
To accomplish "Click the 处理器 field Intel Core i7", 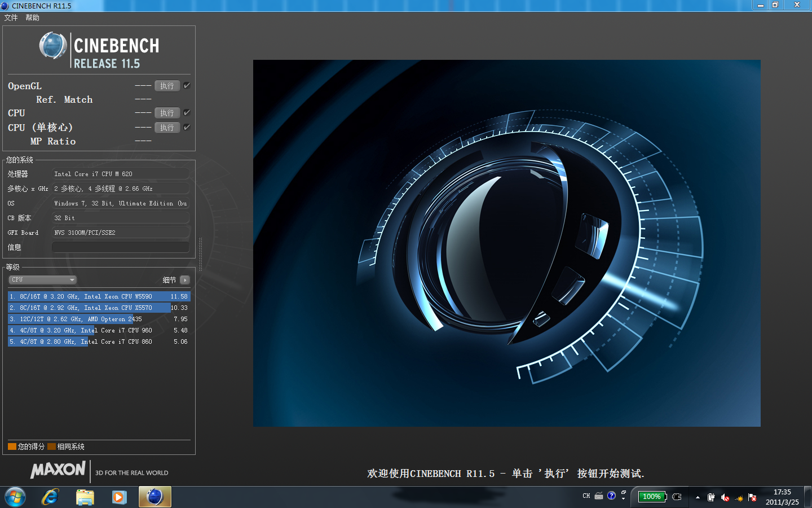I will pyautogui.click(x=121, y=174).
